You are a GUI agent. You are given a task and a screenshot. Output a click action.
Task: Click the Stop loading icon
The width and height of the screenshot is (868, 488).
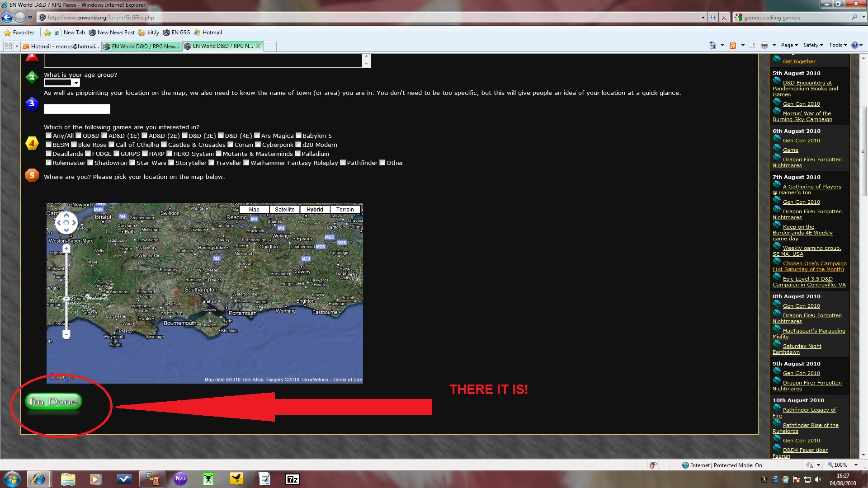tap(724, 18)
